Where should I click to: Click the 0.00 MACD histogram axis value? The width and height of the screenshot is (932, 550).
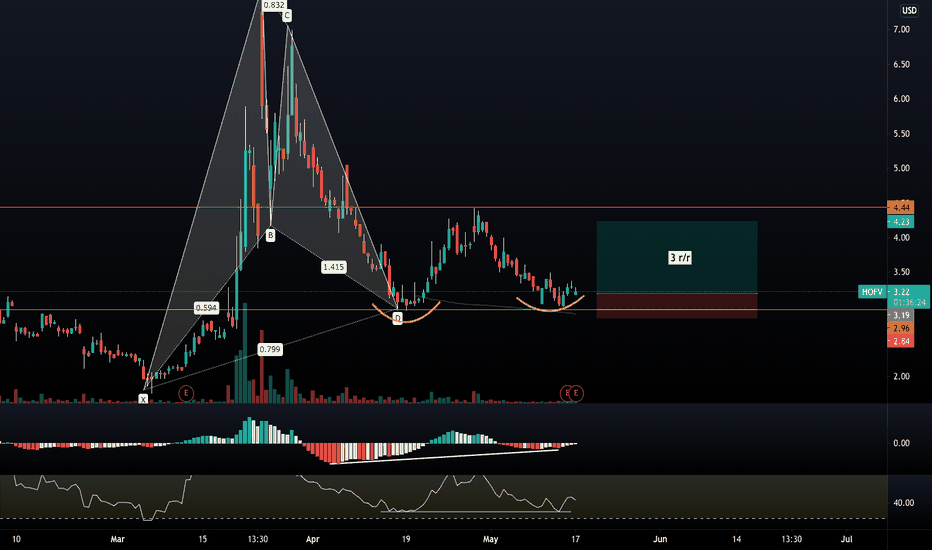click(901, 443)
